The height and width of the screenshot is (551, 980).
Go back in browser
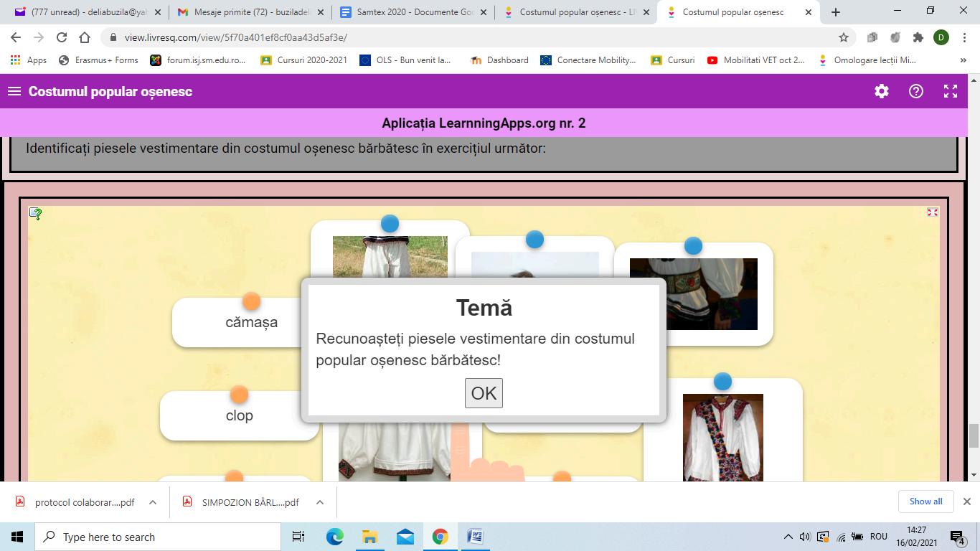[x=16, y=37]
